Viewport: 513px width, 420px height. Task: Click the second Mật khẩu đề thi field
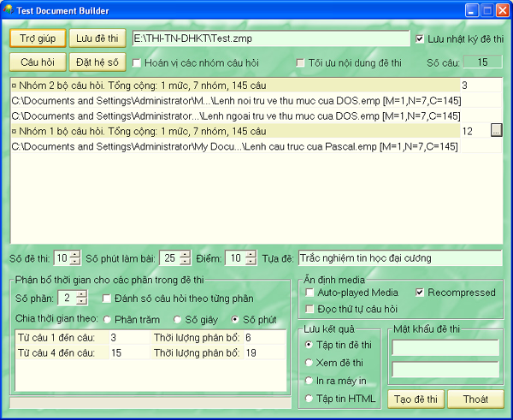(445, 370)
